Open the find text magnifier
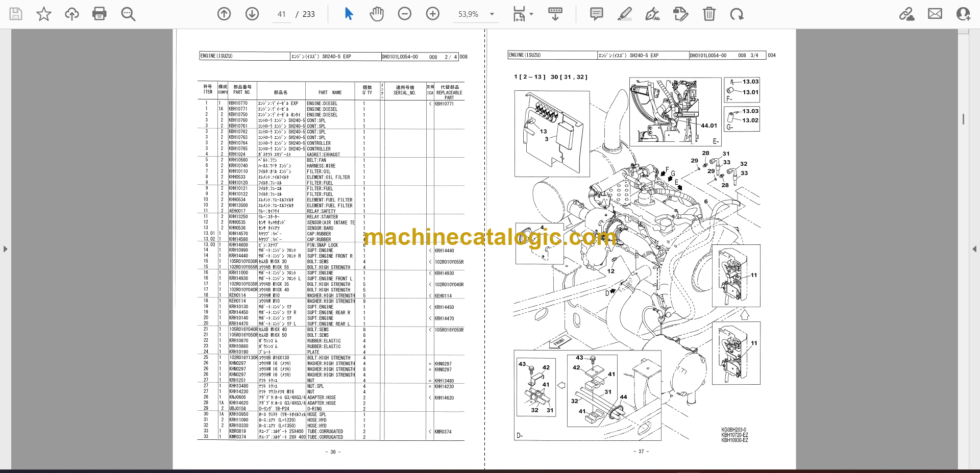Screen dimensions: 980x473 (128, 14)
